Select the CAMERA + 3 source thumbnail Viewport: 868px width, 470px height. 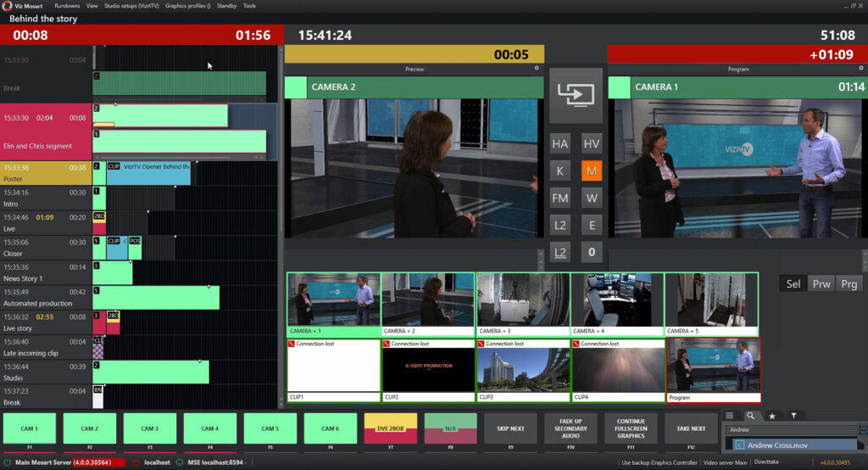[523, 304]
